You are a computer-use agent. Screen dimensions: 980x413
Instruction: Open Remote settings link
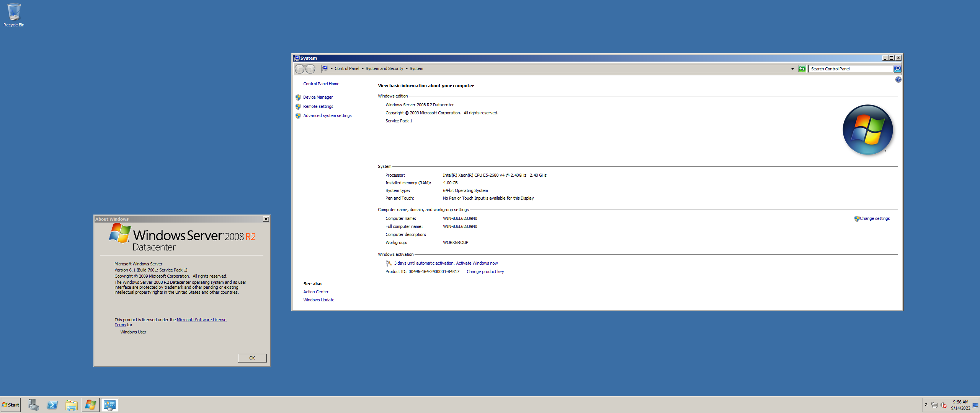point(318,106)
